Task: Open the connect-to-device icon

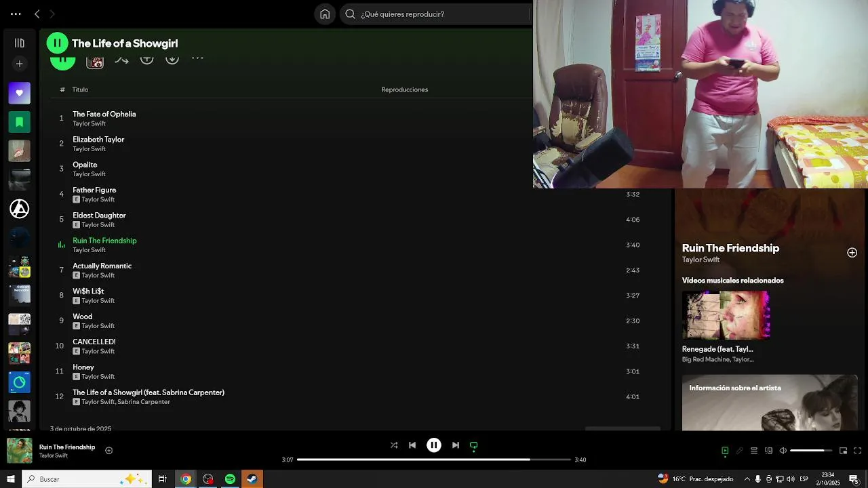Action: tap(768, 451)
